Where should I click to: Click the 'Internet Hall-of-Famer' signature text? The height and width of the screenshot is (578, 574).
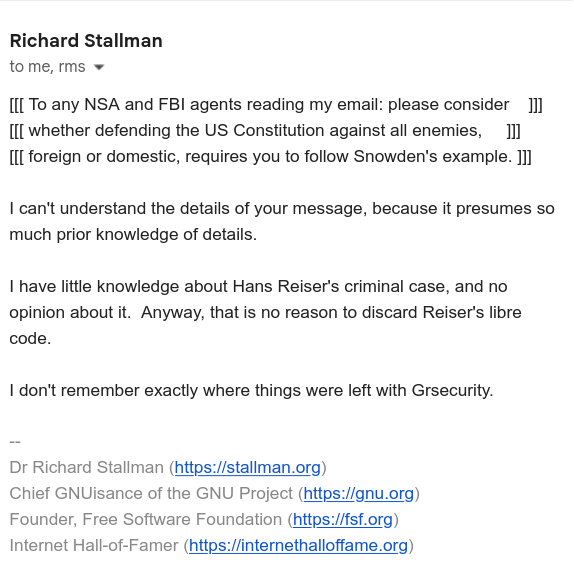click(x=94, y=546)
